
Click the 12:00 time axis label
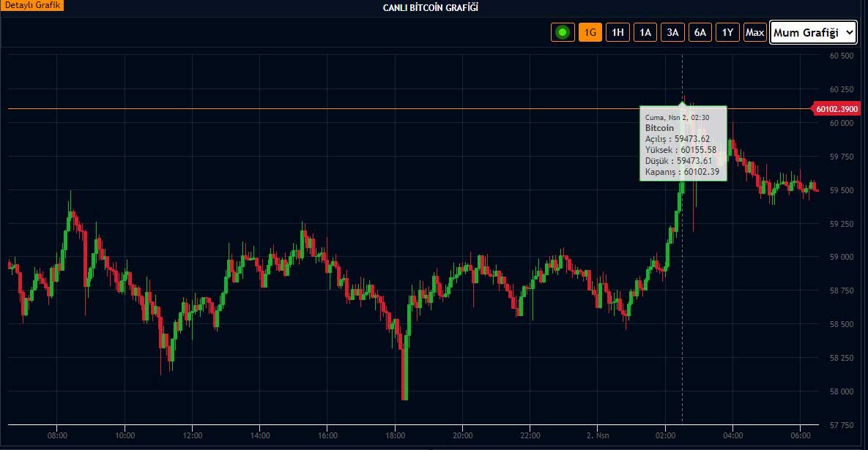tap(192, 435)
